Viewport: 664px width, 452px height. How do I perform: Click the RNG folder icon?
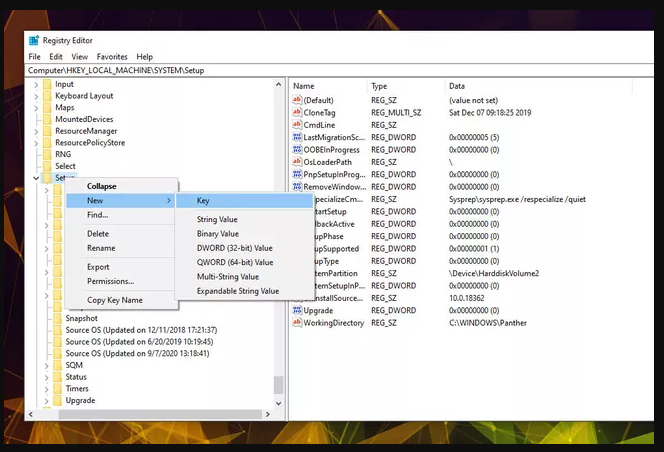47,154
